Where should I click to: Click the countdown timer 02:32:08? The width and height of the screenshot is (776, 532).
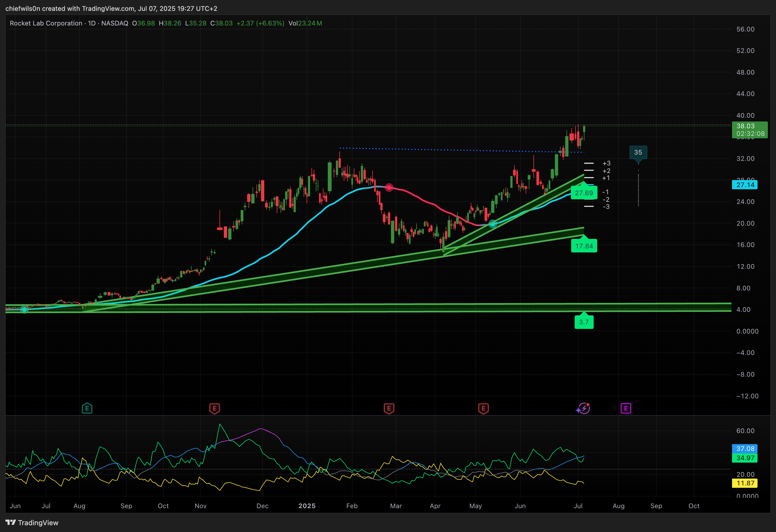click(750, 133)
